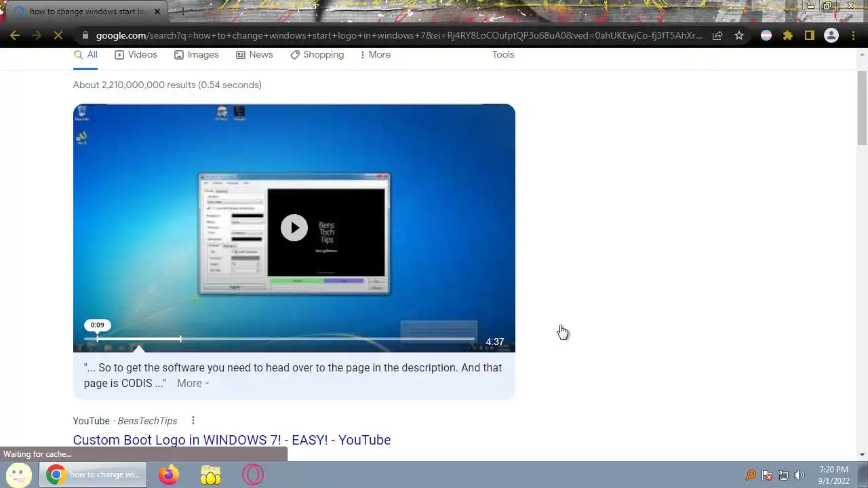The image size is (868, 488).
Task: Expand the More search categories
Action: coord(375,55)
